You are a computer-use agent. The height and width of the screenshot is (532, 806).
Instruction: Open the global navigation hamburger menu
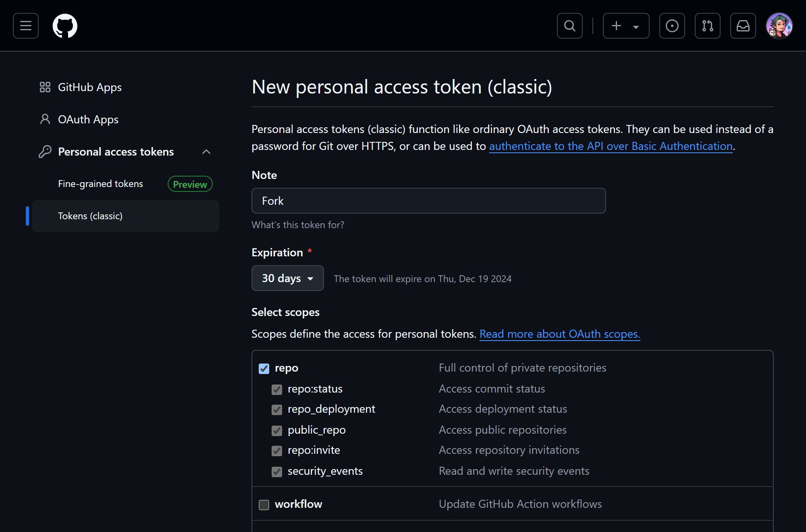[x=26, y=26]
